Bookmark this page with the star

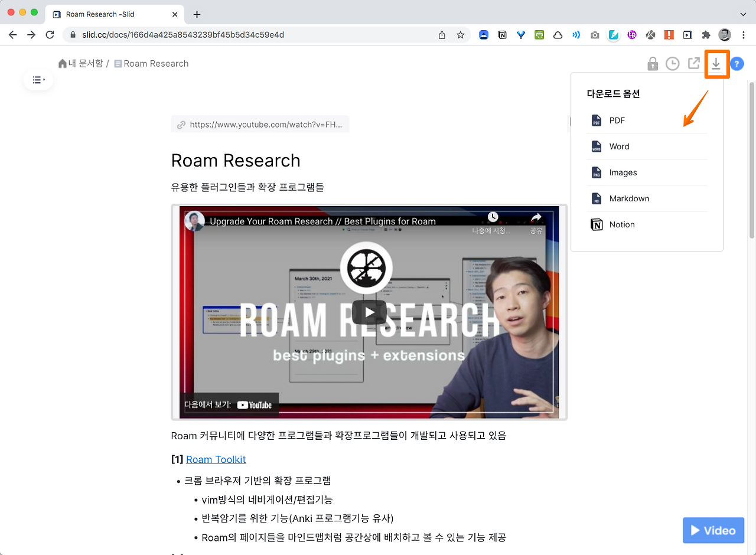461,35
